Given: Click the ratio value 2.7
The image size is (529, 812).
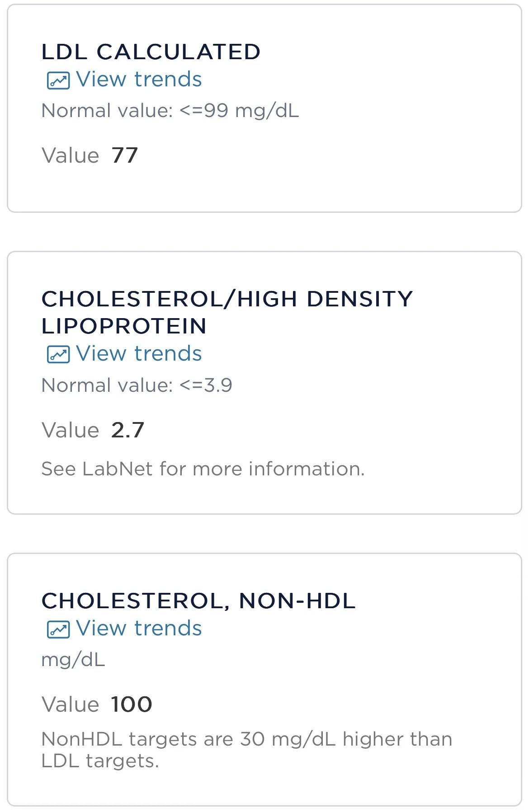Looking at the screenshot, I should tap(128, 430).
